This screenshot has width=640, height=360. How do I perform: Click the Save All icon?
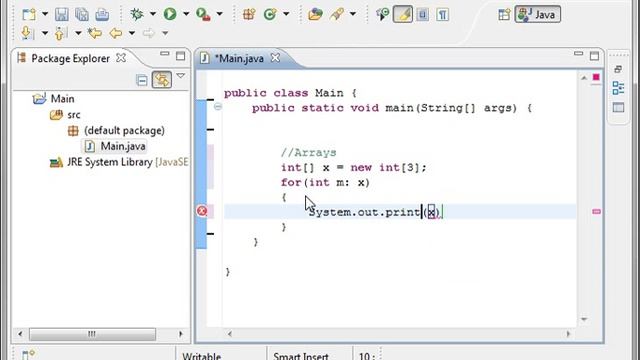point(82,15)
